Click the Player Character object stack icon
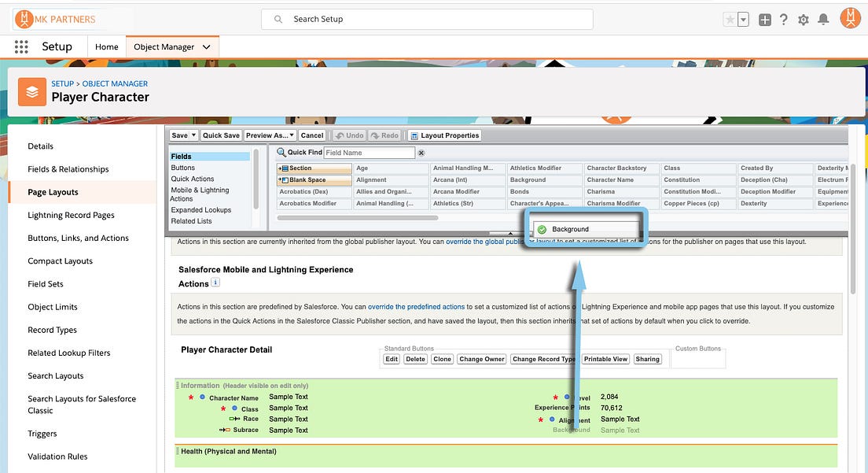 pyautogui.click(x=32, y=92)
